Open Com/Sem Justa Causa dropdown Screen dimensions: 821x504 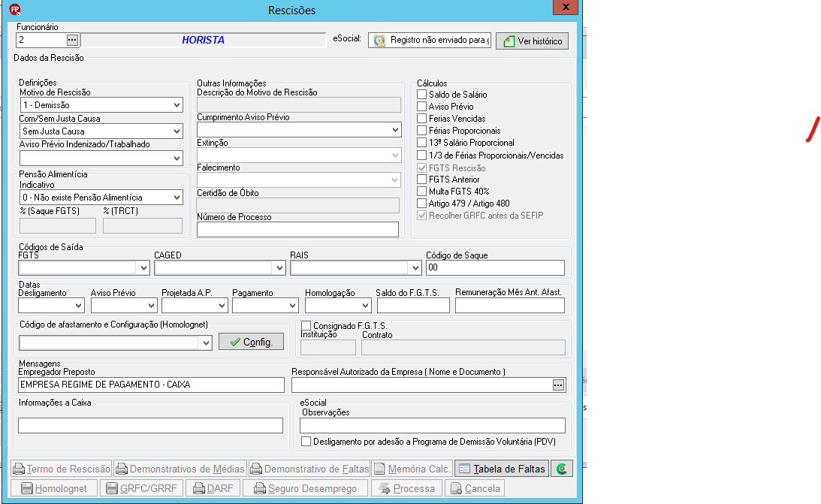click(x=177, y=131)
